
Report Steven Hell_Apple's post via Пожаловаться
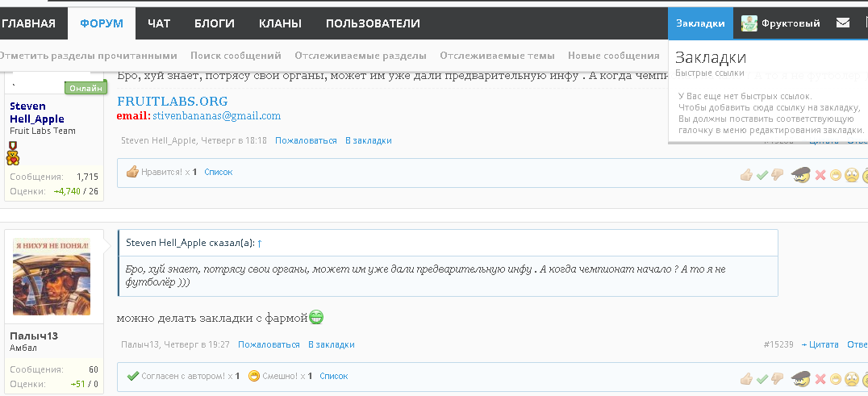point(306,140)
